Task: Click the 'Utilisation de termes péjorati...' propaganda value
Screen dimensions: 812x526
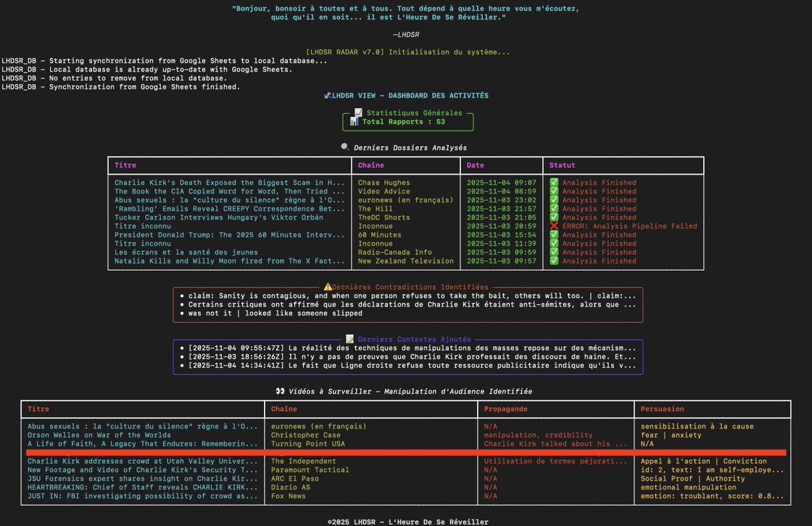Action: coord(556,462)
